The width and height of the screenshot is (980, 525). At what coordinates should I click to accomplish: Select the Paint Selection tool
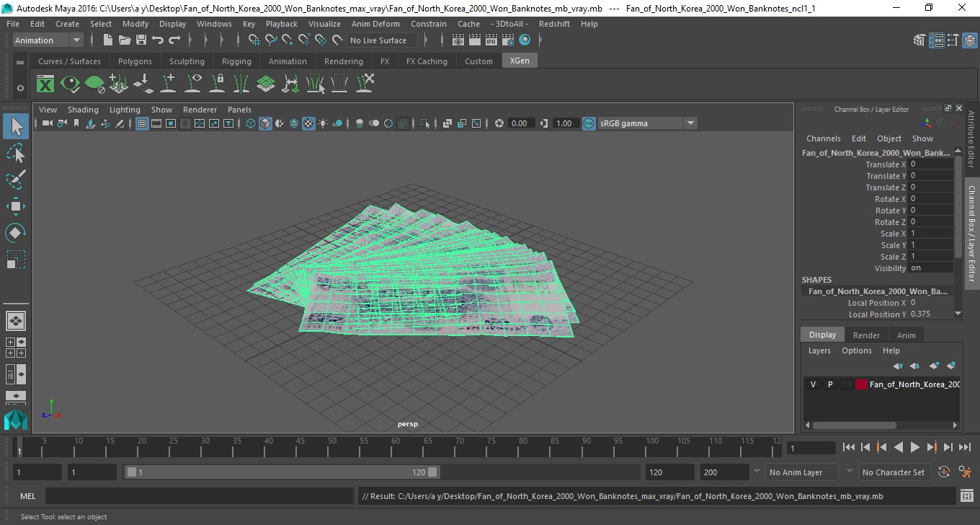16,180
